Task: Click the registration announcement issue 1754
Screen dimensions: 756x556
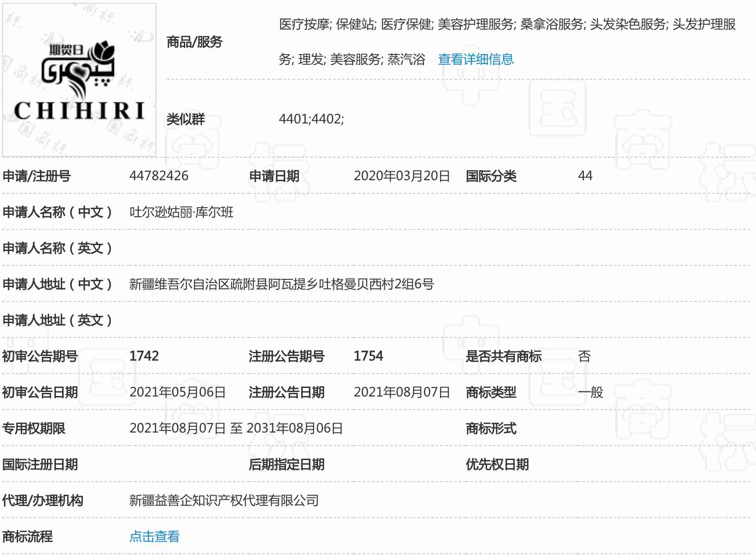Action: pos(368,356)
